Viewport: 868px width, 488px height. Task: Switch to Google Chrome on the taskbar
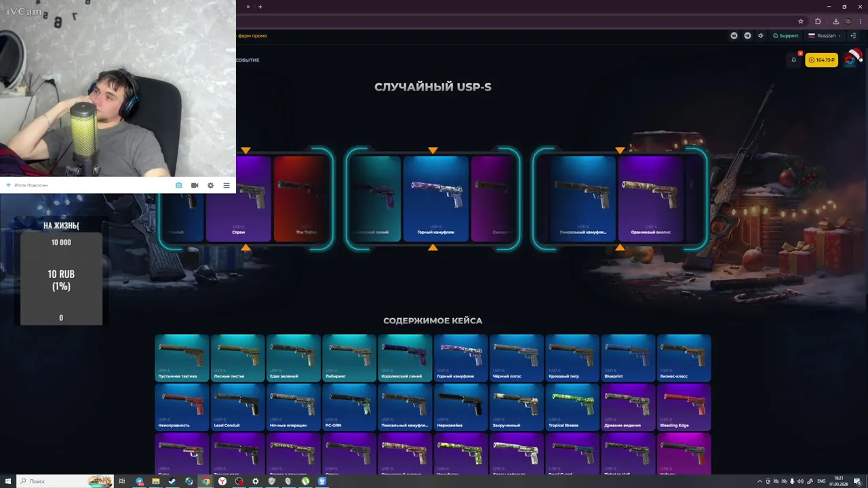pos(206,481)
